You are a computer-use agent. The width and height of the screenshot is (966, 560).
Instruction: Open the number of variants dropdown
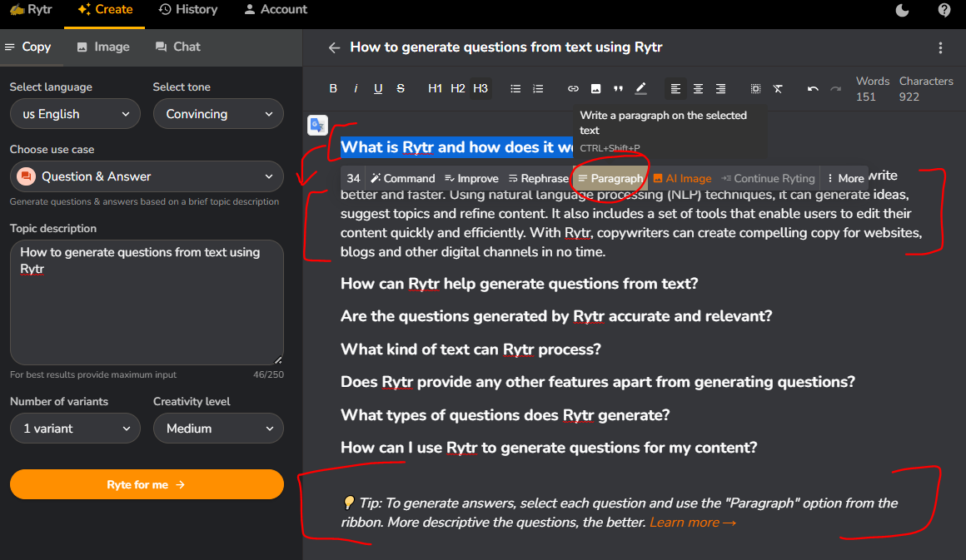(75, 429)
